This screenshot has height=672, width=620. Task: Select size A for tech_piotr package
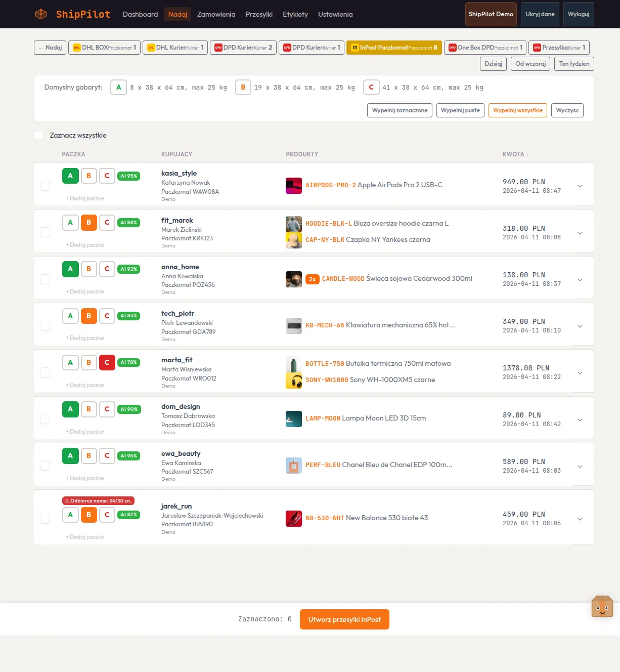70,316
